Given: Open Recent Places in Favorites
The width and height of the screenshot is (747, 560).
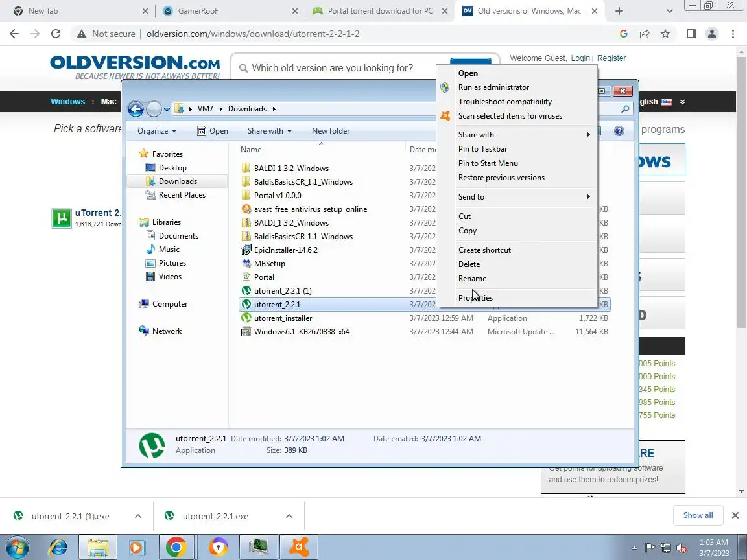Looking at the screenshot, I should point(176,194).
